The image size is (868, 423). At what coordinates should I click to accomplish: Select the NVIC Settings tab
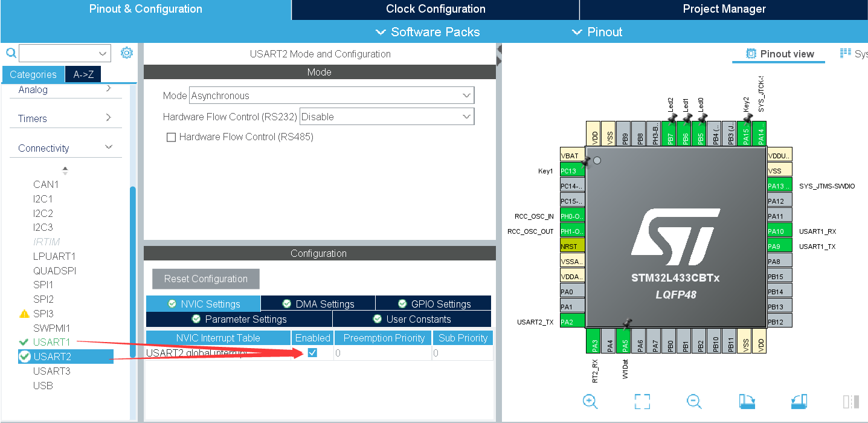pyautogui.click(x=203, y=303)
